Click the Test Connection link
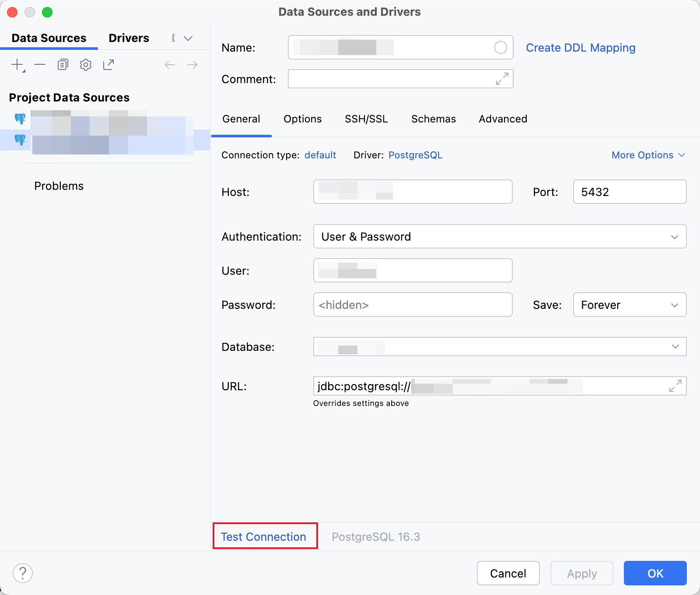Image resolution: width=700 pixels, height=595 pixels. pos(263,536)
